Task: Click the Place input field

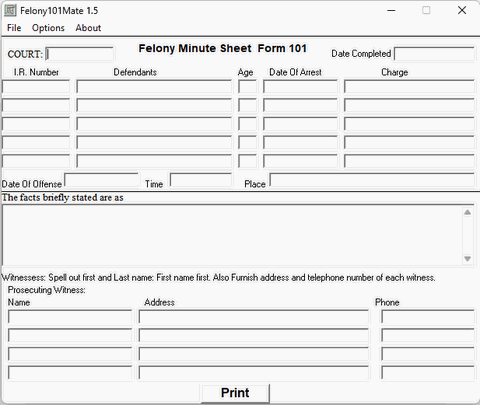Action: (x=372, y=180)
